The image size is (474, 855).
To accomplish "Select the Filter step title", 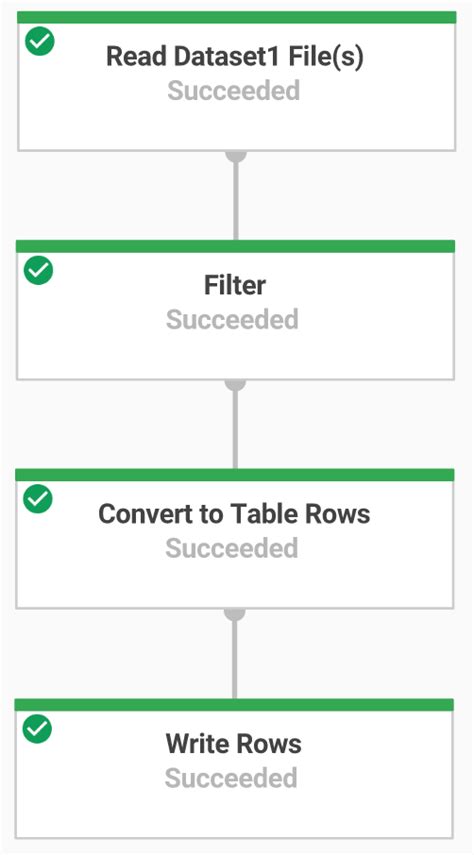I will [x=235, y=285].
